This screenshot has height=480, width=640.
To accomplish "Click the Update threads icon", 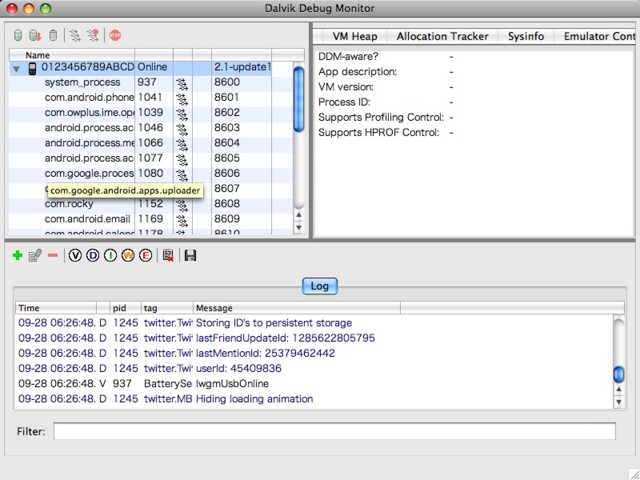I will (75, 36).
